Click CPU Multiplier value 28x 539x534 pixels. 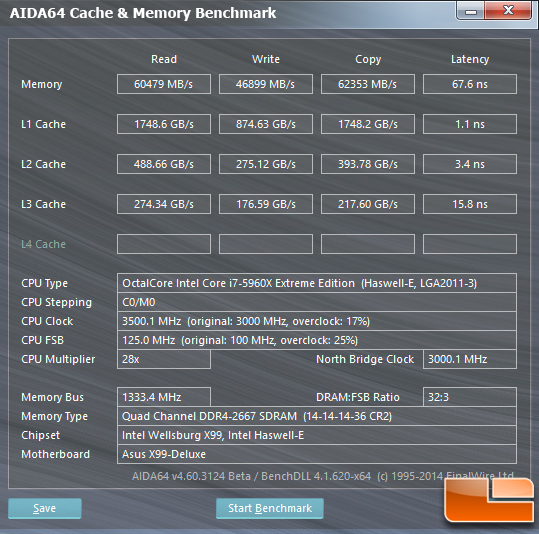[164, 359]
